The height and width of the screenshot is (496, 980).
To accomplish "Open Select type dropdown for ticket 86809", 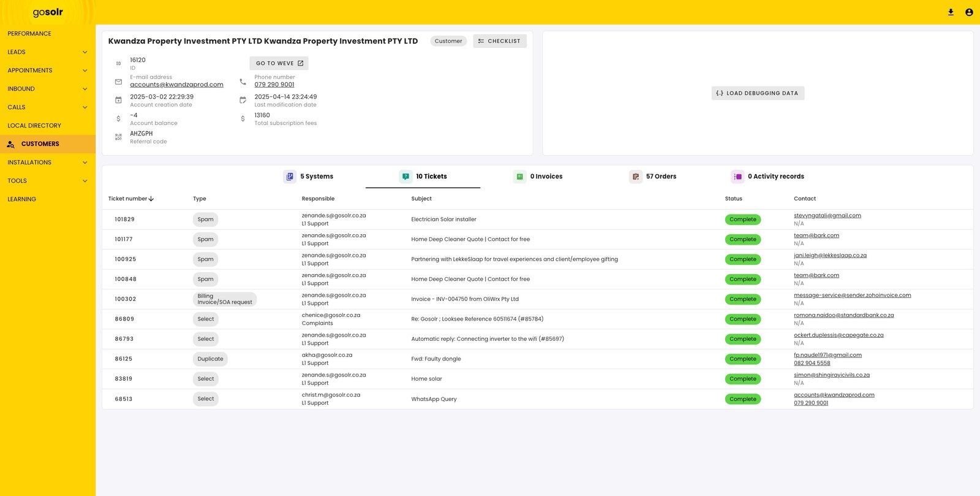I will coord(206,319).
